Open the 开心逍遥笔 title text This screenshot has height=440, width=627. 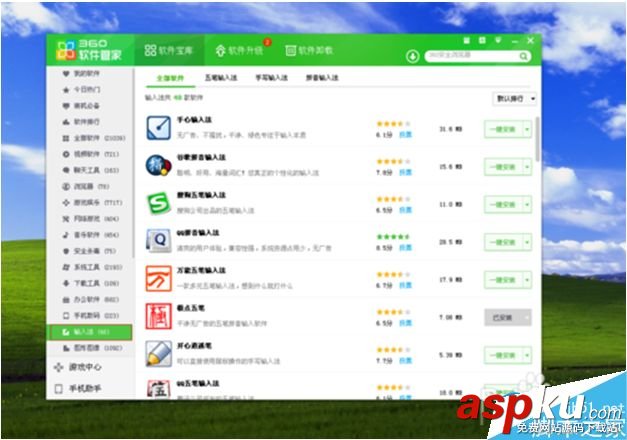point(194,346)
